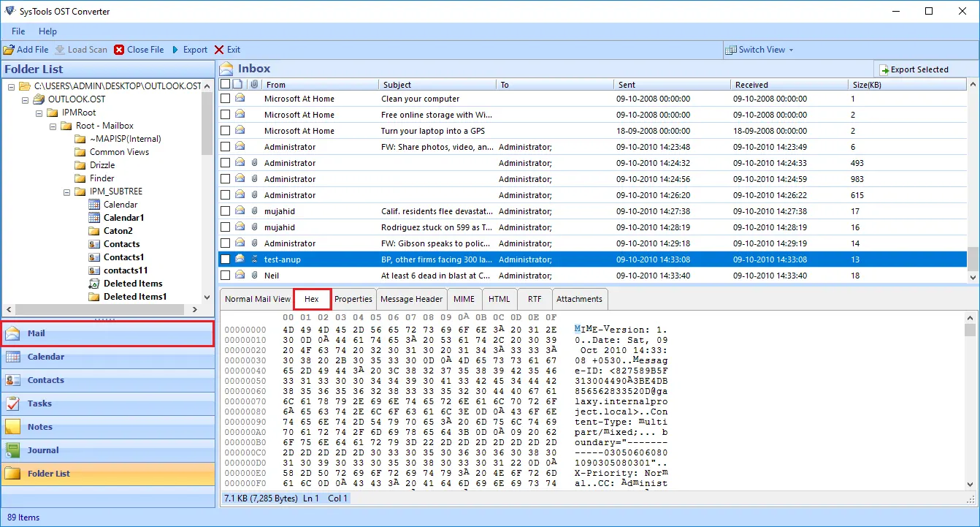Screen dimensions: 980x527
Task: Select the Common Views folder
Action: click(119, 152)
